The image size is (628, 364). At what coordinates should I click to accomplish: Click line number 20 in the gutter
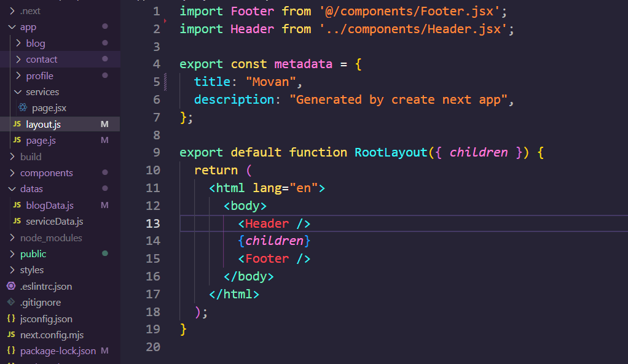point(153,347)
